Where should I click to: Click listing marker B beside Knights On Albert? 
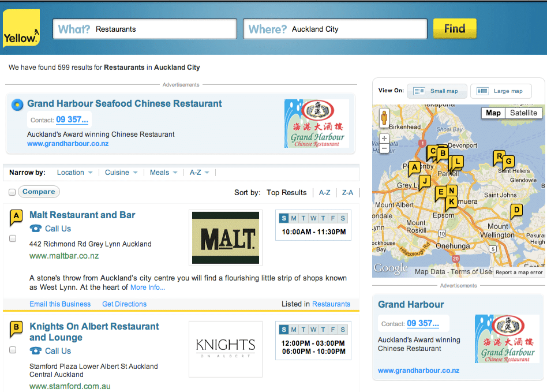pos(16,328)
